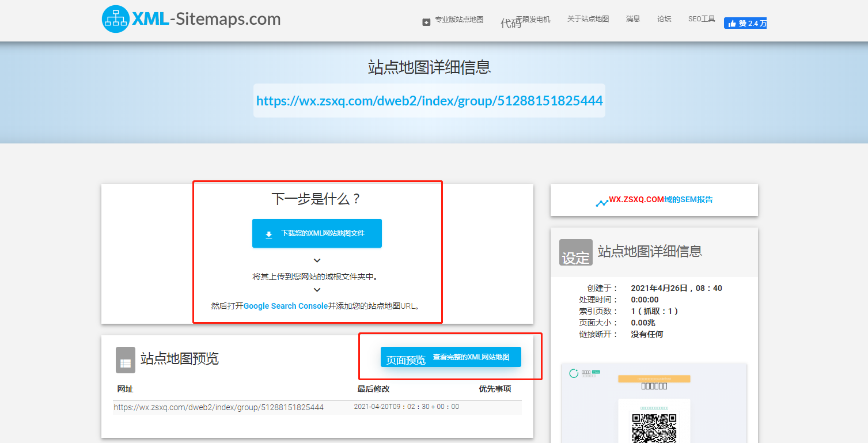The height and width of the screenshot is (443, 868).
Task: Click the gray 设定 settings icon
Action: 576,252
